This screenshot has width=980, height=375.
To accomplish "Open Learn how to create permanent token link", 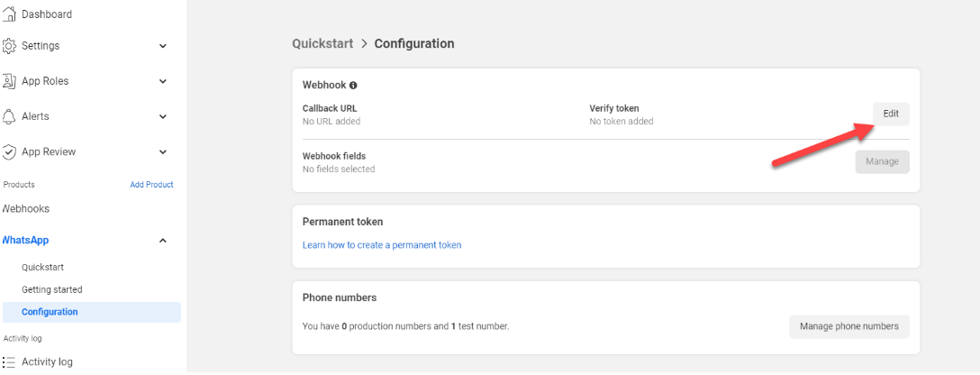I will (382, 245).
